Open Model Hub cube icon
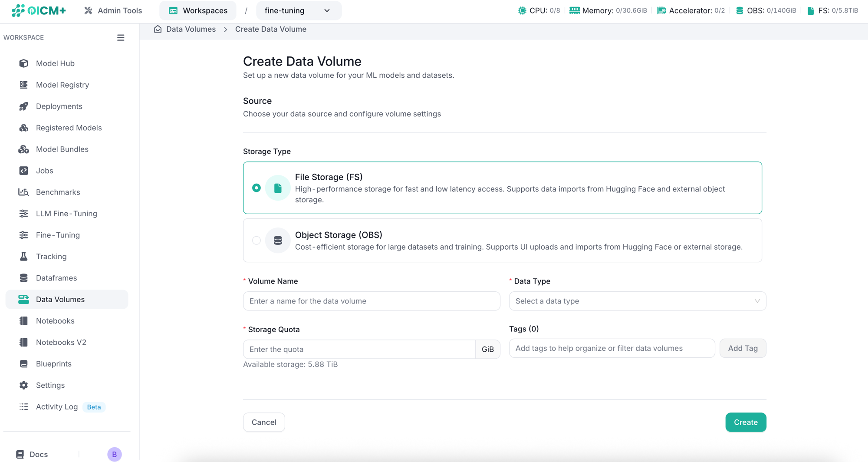Image resolution: width=868 pixels, height=462 pixels. 24,63
